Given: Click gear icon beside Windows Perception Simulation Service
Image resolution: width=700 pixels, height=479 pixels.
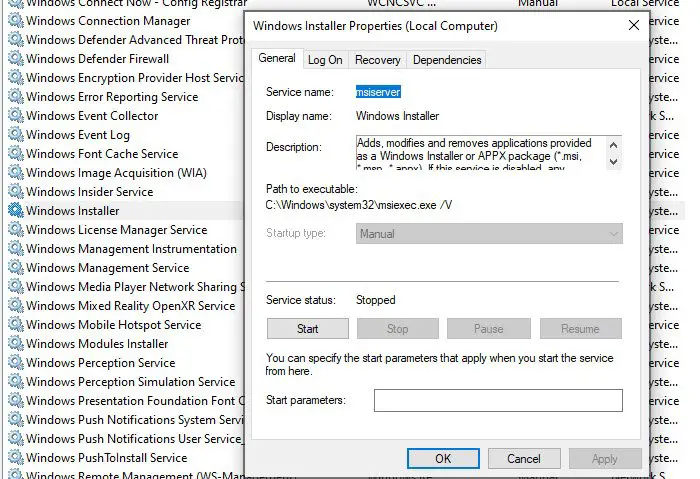Looking at the screenshot, I should tap(16, 382).
